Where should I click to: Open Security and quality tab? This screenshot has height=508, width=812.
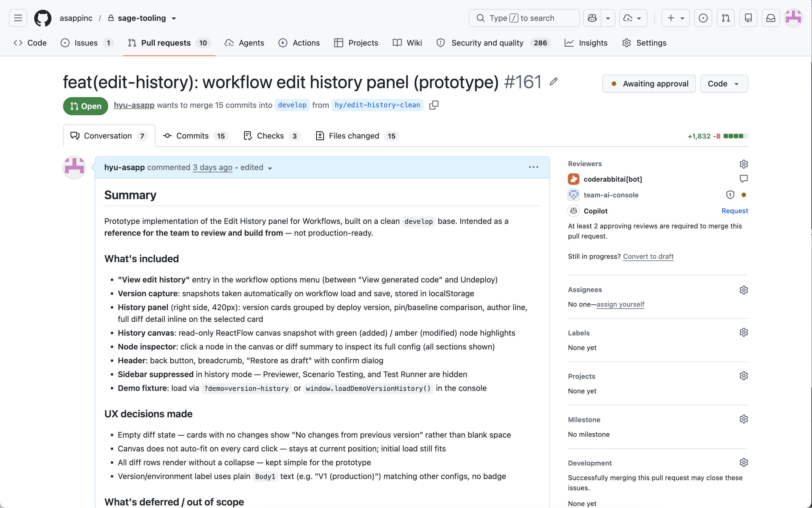[493, 43]
